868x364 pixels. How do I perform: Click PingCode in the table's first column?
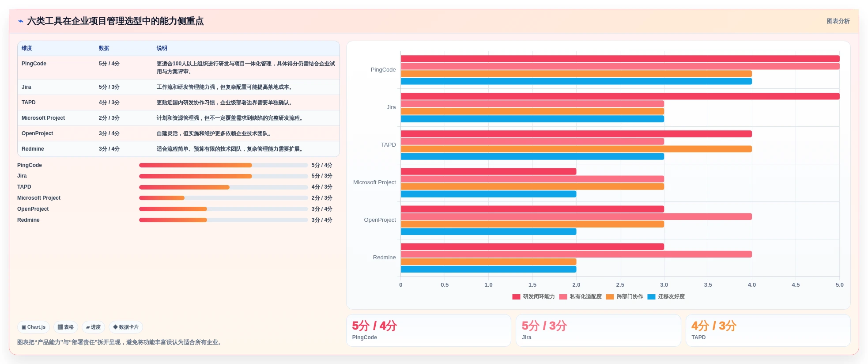(x=34, y=64)
